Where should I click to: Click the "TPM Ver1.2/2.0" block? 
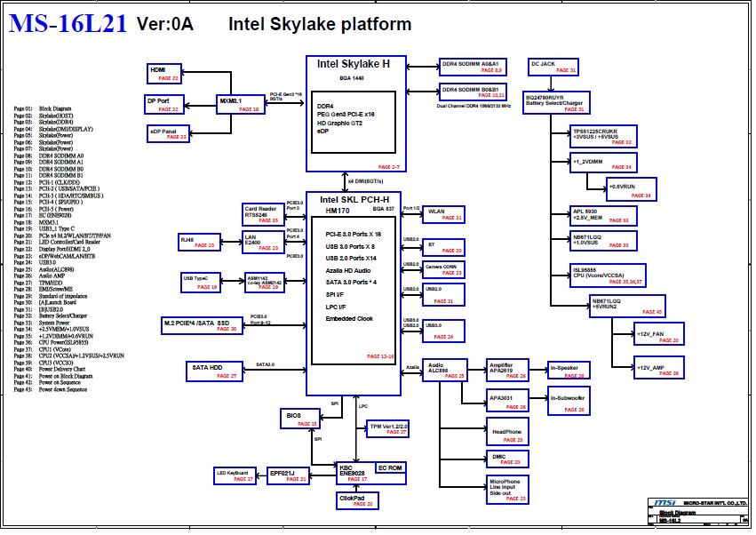tap(387, 429)
